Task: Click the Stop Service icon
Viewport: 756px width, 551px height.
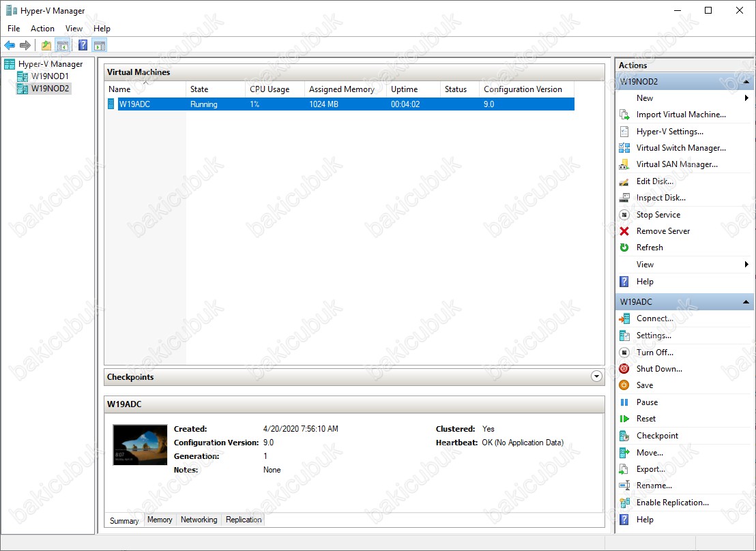Action: pos(624,215)
